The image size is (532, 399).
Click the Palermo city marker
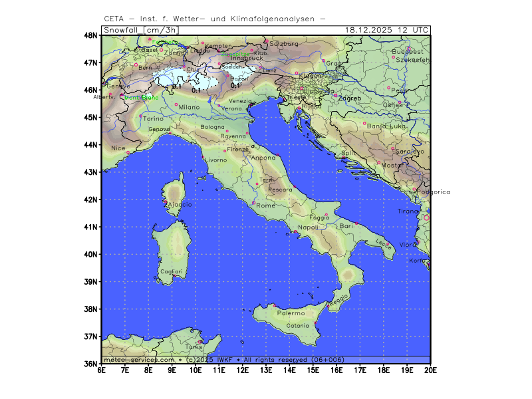click(x=275, y=306)
